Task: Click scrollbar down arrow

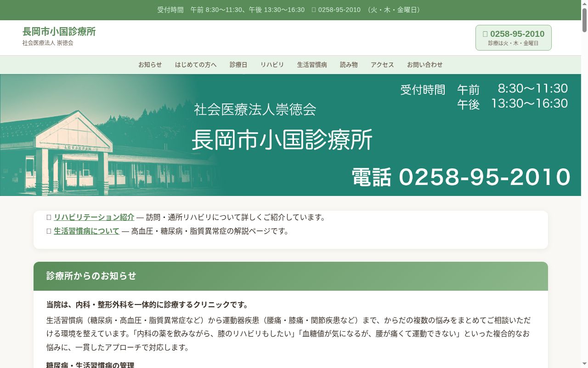Action: coord(584,364)
